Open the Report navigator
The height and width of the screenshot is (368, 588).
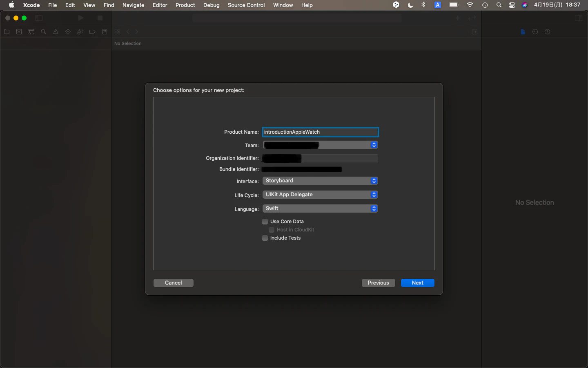tap(105, 32)
